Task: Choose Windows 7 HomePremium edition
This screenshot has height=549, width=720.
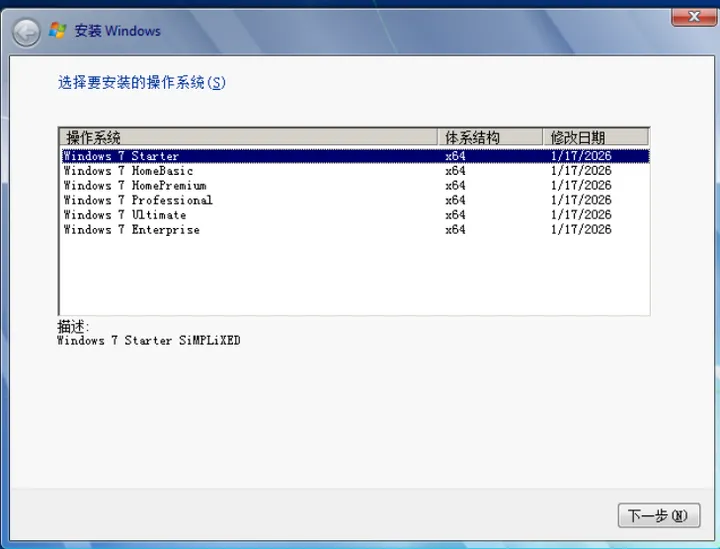Action: click(x=355, y=185)
